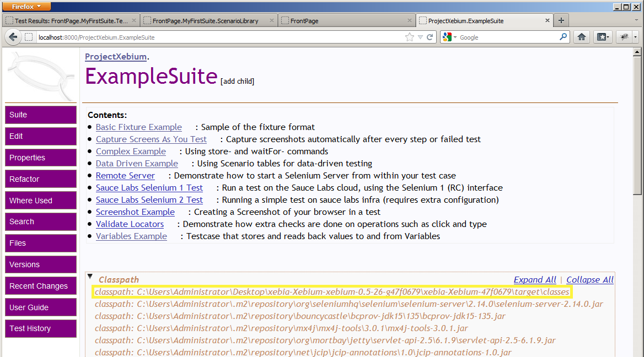
Task: Open the Variables Example link
Action: click(x=131, y=236)
